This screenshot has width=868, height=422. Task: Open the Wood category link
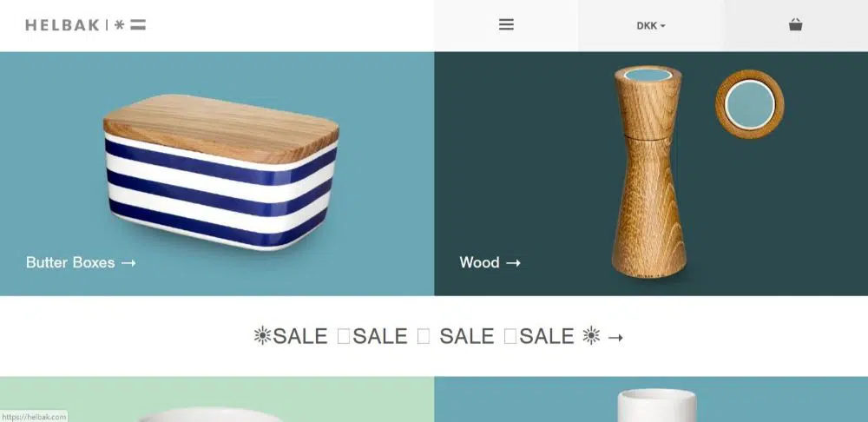pos(490,262)
